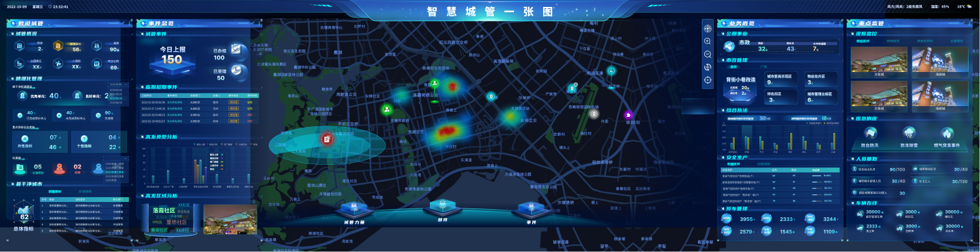
Task: Open the 防台防汛 emergency response icon
Action: pos(871,133)
